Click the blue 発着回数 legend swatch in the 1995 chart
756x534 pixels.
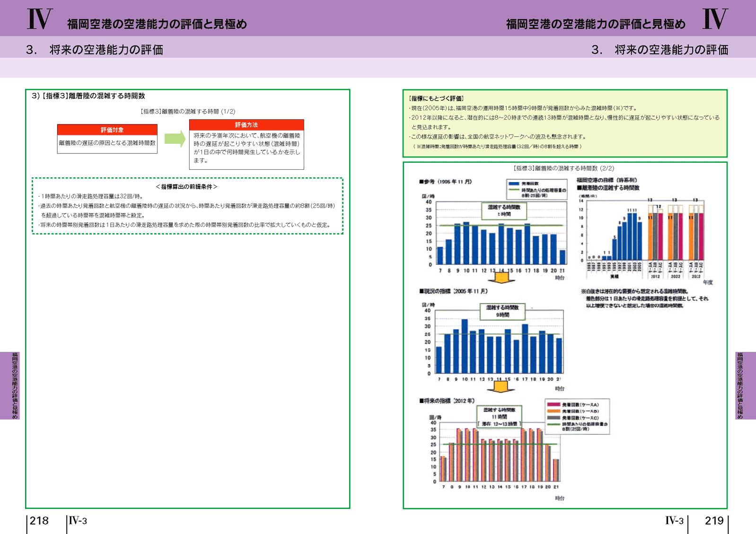pyautogui.click(x=513, y=184)
